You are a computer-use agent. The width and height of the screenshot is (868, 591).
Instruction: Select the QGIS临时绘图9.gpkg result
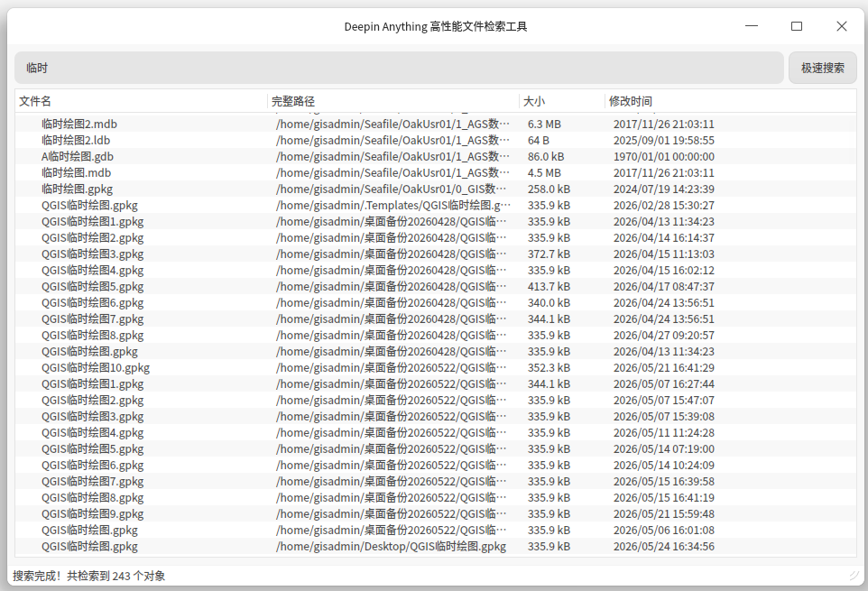(x=92, y=514)
